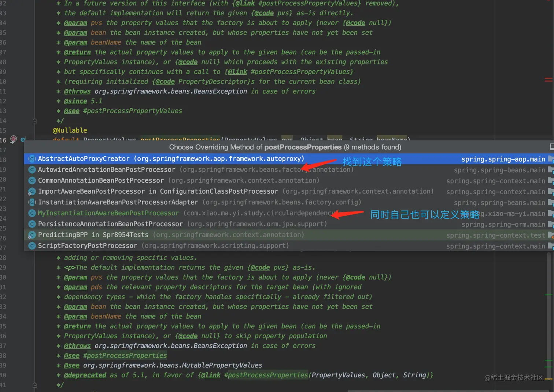Click spring.spring-context.test module label
This screenshot has height=392, width=554.
496,235
